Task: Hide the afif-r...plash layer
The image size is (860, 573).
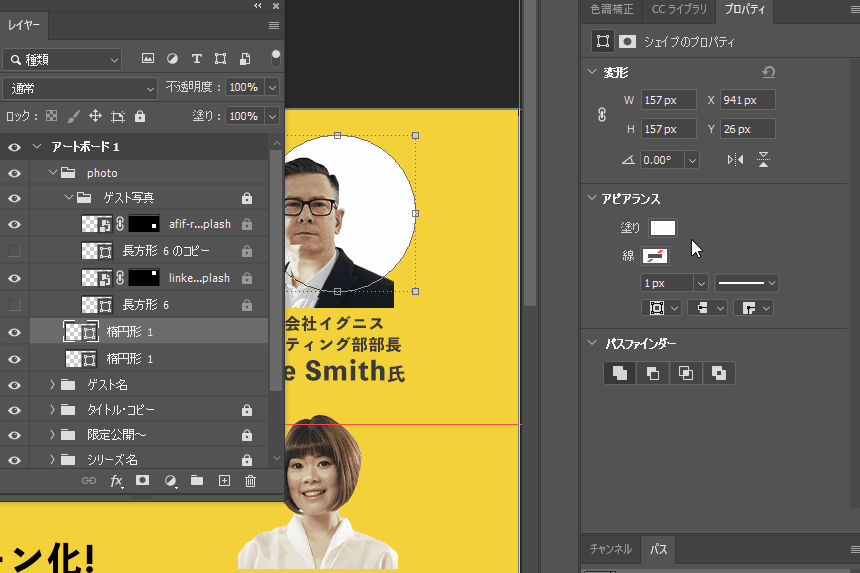Action: [14, 224]
